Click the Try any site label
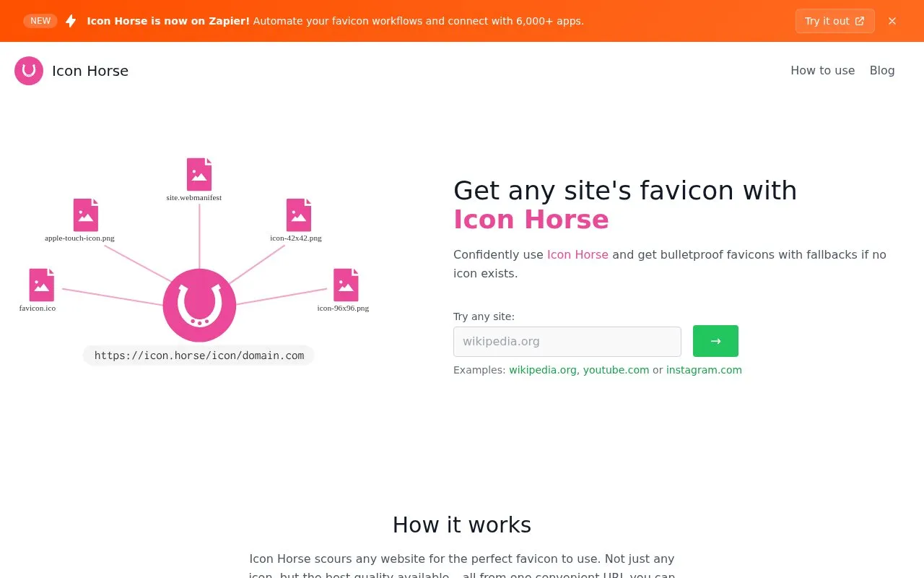 (x=484, y=316)
